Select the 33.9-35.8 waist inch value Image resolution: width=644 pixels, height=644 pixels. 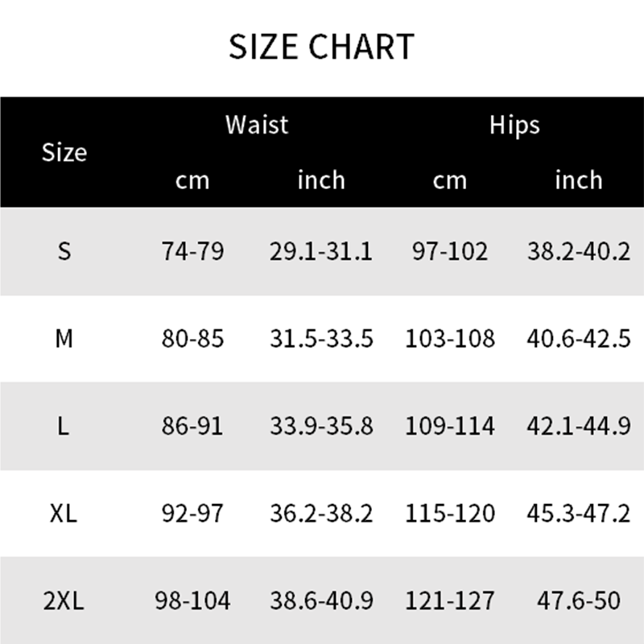pos(321,426)
